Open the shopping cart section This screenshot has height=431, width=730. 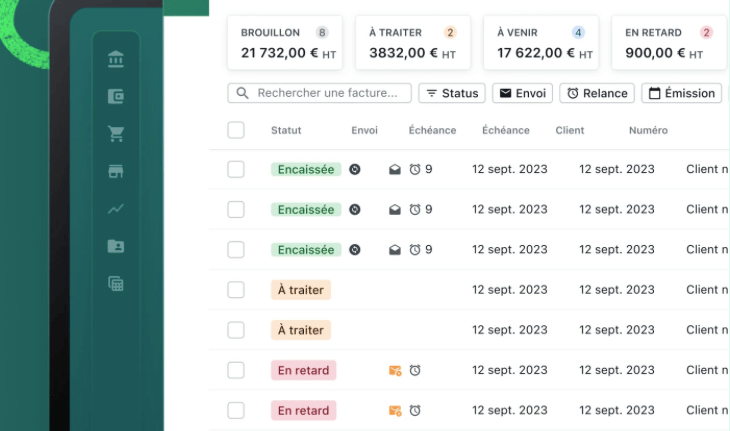(x=116, y=133)
